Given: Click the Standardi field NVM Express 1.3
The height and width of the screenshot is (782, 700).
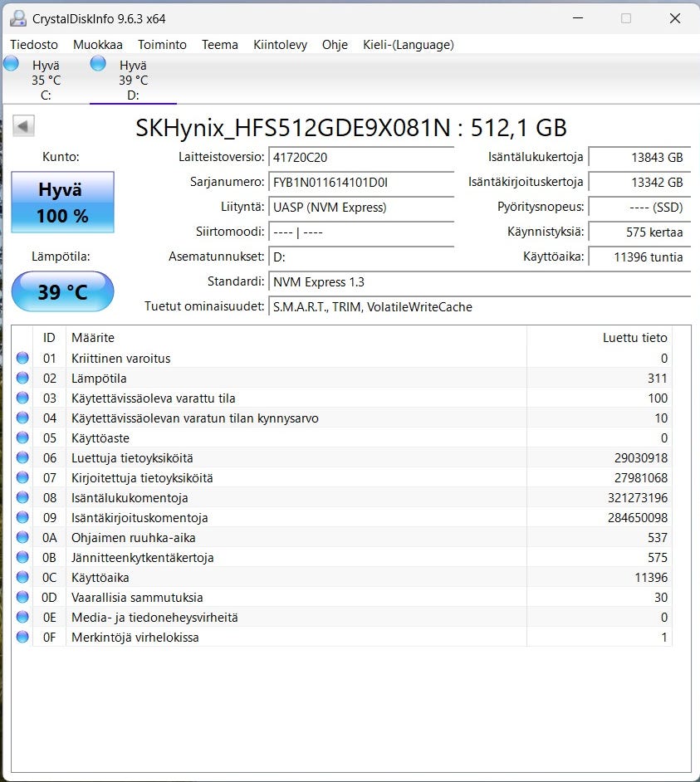Looking at the screenshot, I should point(479,281).
